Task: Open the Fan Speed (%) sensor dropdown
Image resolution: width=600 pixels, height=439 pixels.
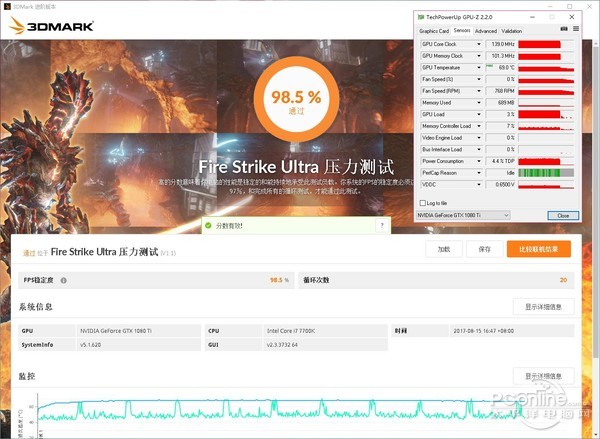Action: 478,79
